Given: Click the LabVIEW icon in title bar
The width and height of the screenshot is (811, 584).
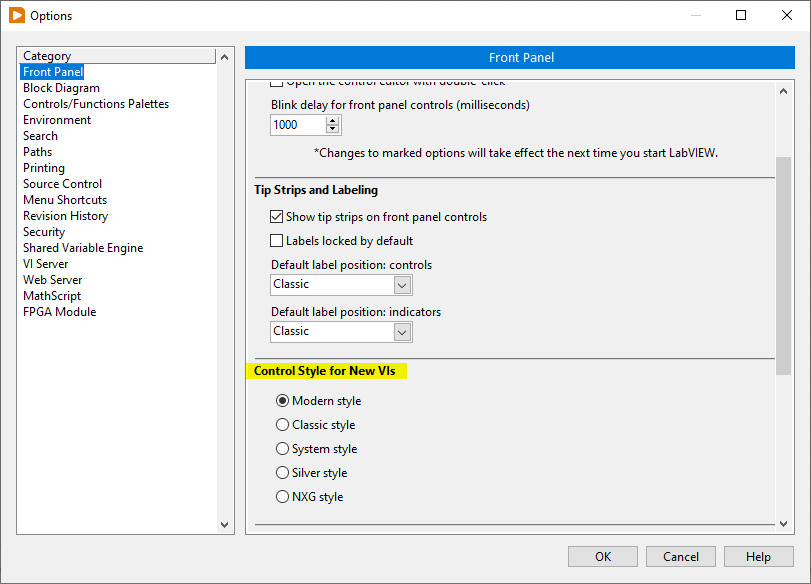Looking at the screenshot, I should (x=16, y=15).
